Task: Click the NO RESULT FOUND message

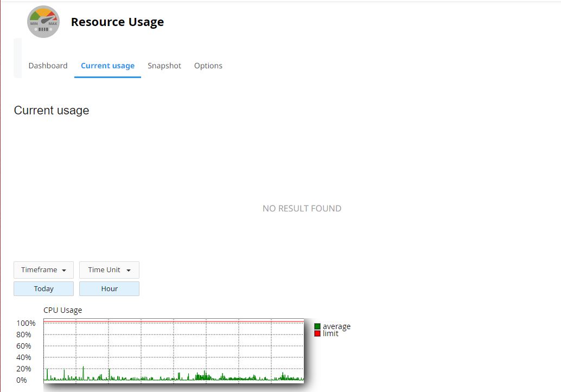Action: pos(302,208)
